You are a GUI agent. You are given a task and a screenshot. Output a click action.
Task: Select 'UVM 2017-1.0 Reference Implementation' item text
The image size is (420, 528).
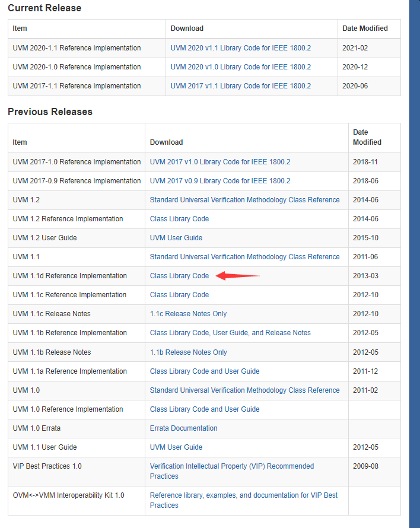pyautogui.click(x=77, y=161)
